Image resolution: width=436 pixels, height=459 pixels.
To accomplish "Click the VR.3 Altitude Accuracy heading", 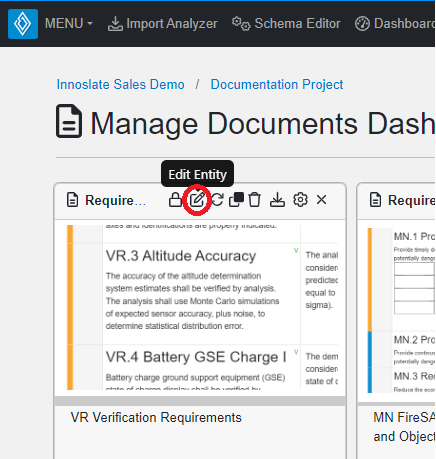I will (181, 256).
